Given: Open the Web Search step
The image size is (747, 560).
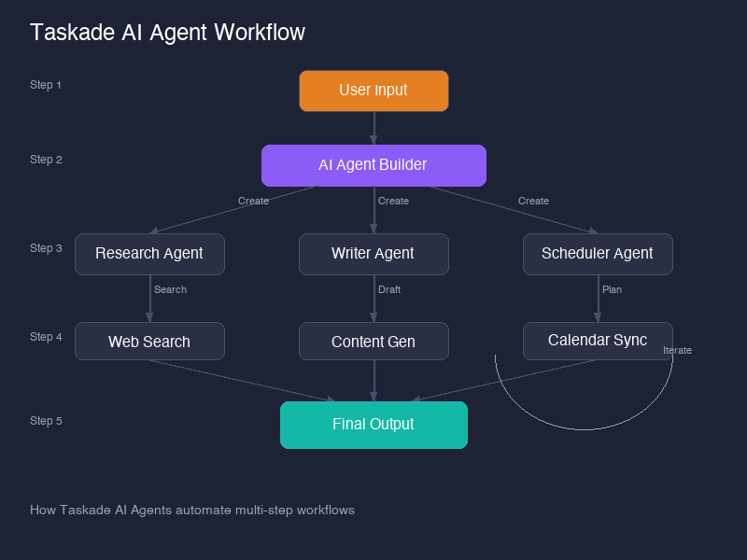Looking at the screenshot, I should 149,341.
